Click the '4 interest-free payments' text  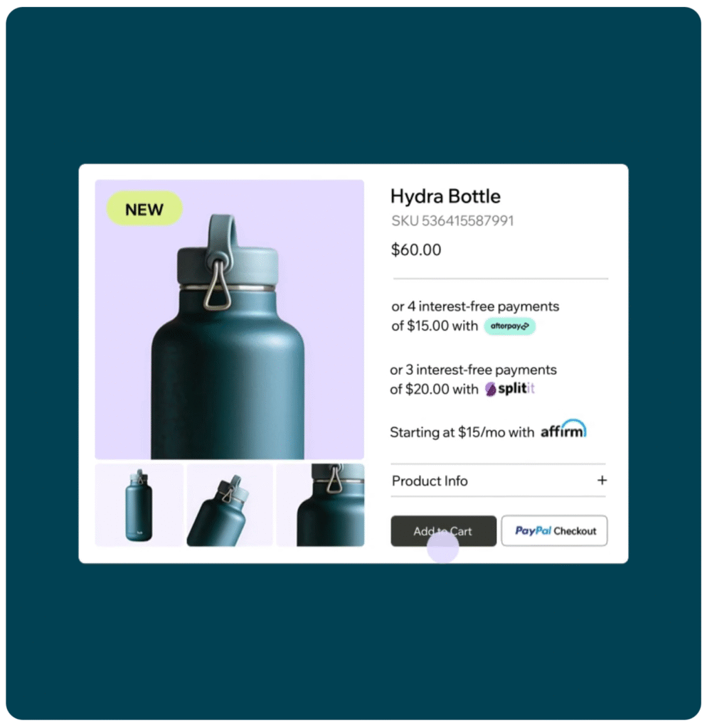pos(483,307)
